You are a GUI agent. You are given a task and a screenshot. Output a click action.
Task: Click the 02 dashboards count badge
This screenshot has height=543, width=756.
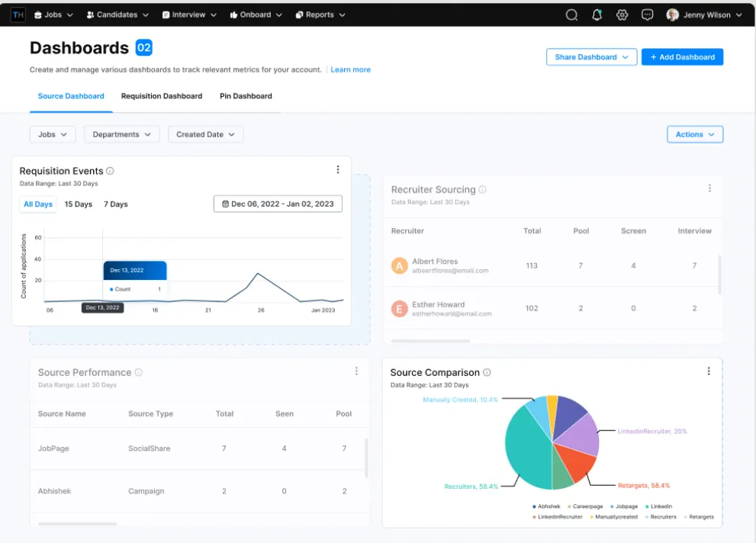click(143, 48)
